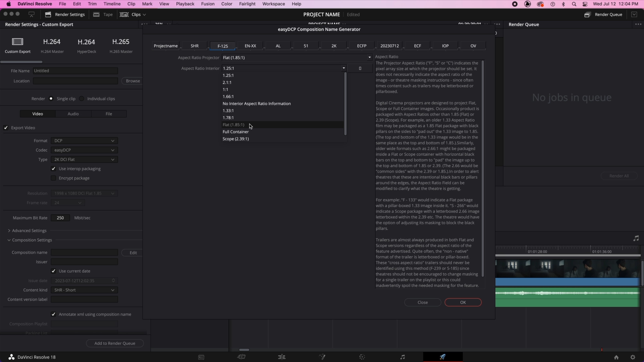644x362 pixels.
Task: Switch to the Edit page icon
Action: [x=282, y=357]
